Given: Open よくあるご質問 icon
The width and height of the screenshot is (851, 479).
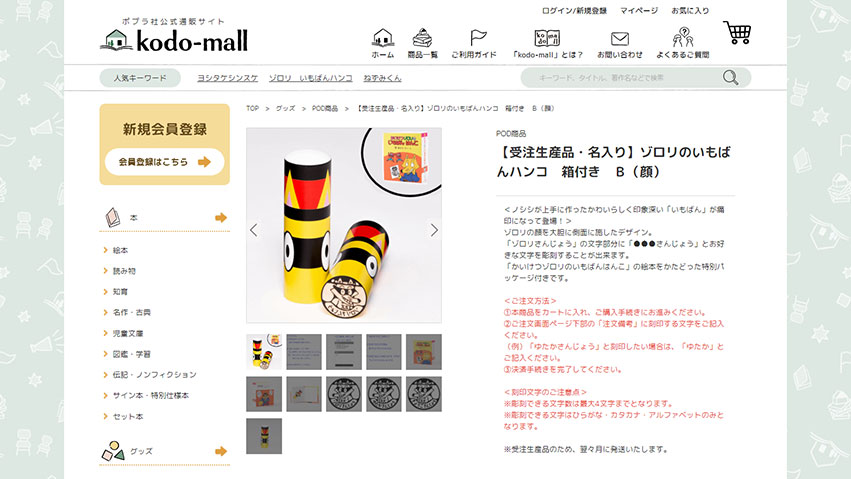Looking at the screenshot, I should coord(683,37).
